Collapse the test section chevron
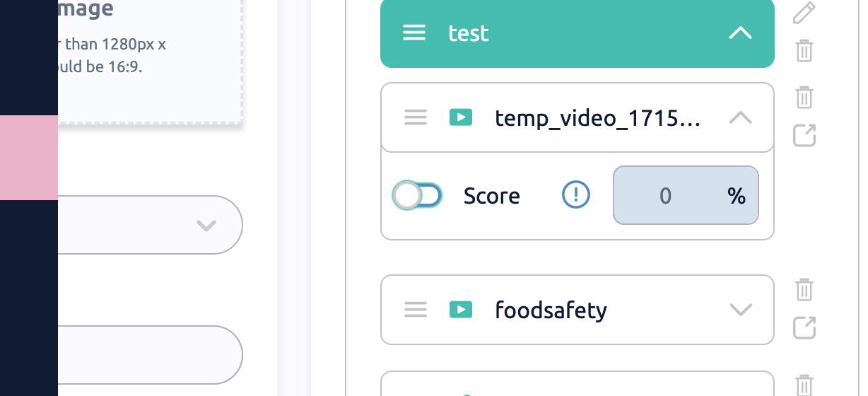Viewport: 868px width, 396px height. coord(740,33)
